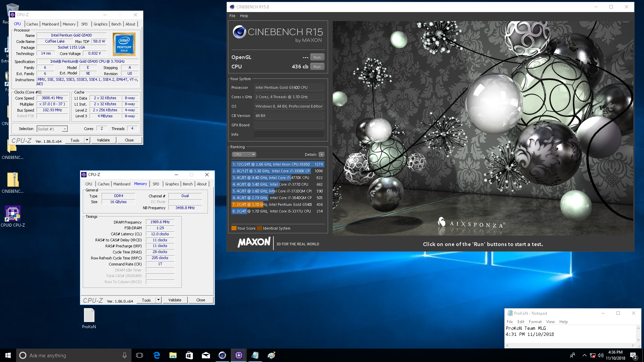Viewport: 644px width, 362px height.
Task: Open the Format menu in Notepad
Action: pos(535,322)
